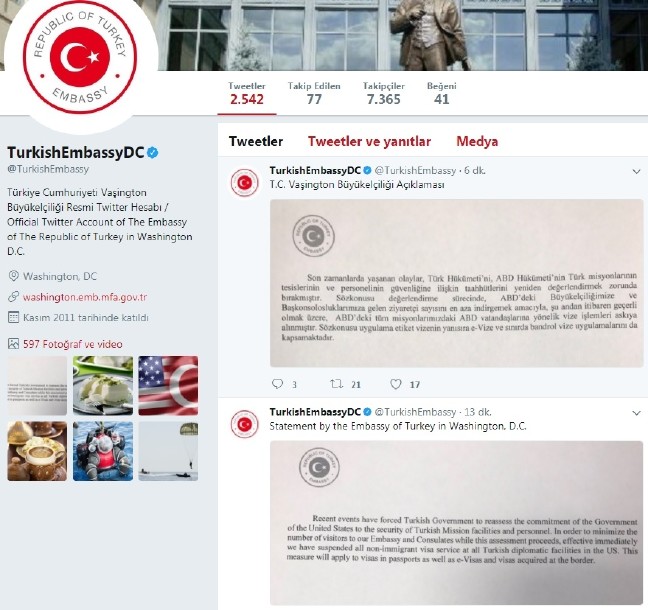The height and width of the screenshot is (610, 648).
Task: Click the photo icon beside 597 Fotoğraf
Action: click(x=13, y=344)
